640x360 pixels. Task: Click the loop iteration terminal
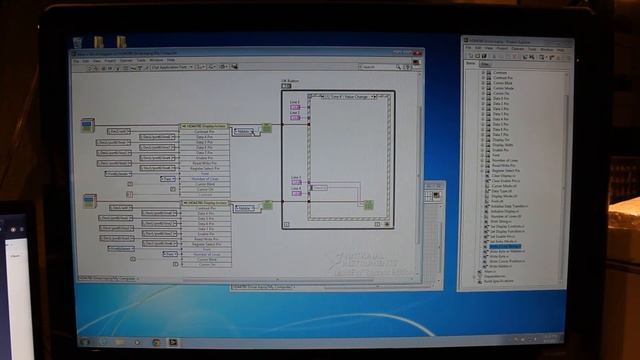point(287,224)
